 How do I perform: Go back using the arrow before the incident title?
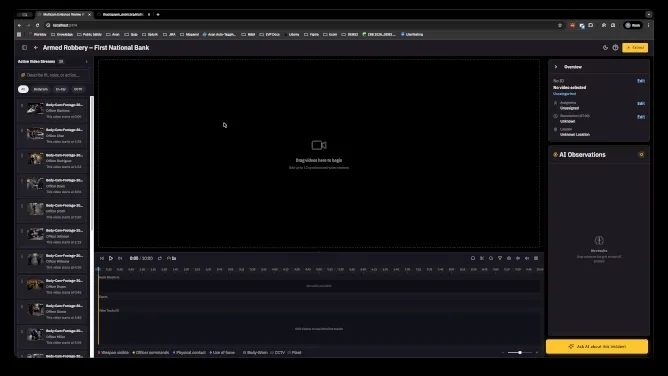tap(36, 48)
